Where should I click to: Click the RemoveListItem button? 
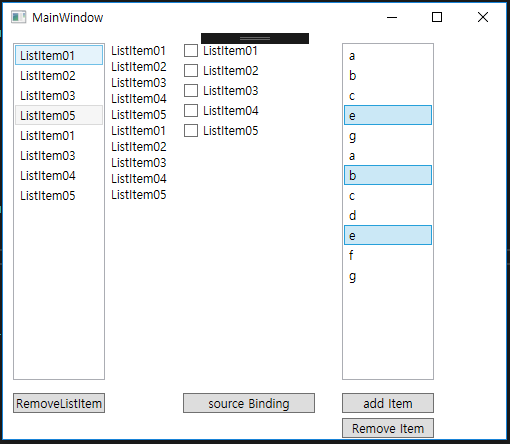tap(59, 403)
